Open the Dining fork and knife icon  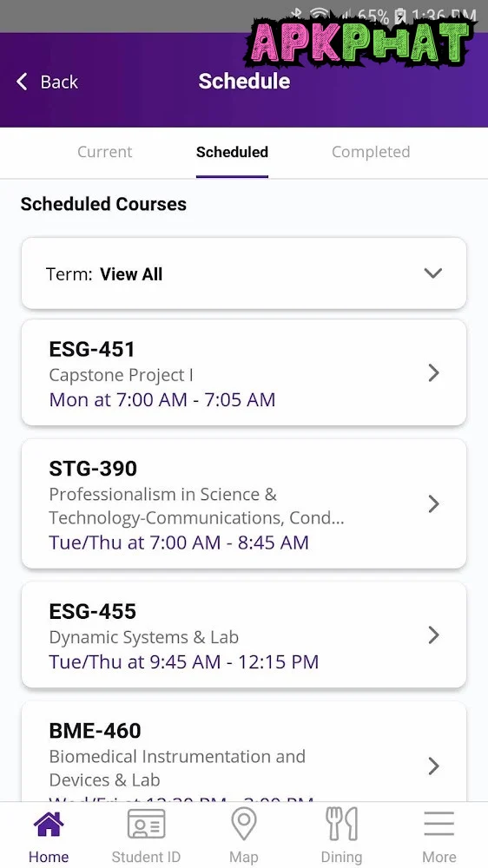(x=341, y=824)
